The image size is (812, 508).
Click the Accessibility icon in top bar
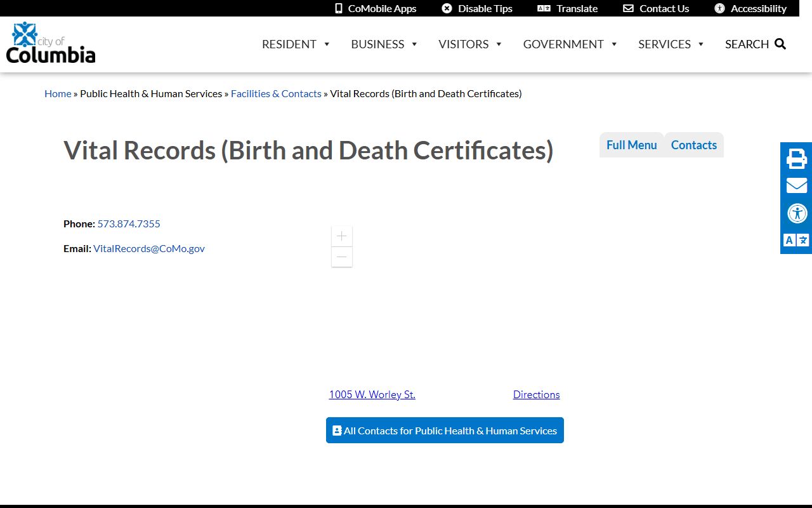719,8
